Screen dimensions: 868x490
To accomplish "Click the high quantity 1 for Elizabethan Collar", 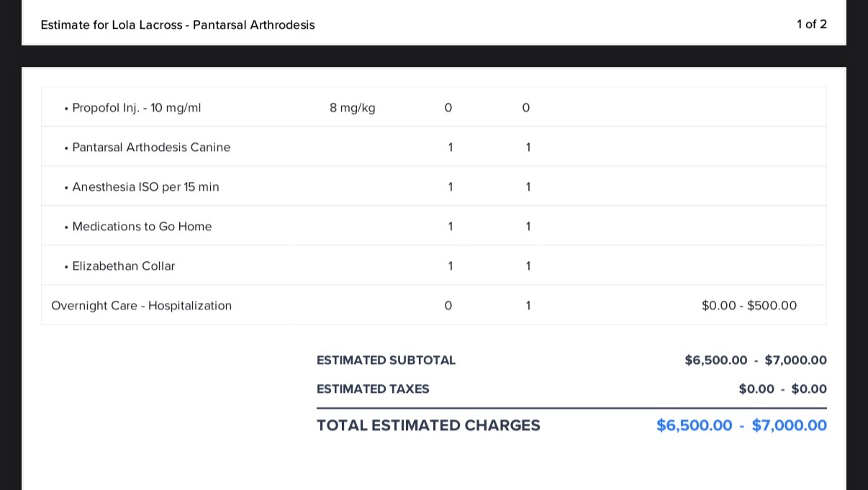I will click(x=528, y=266).
